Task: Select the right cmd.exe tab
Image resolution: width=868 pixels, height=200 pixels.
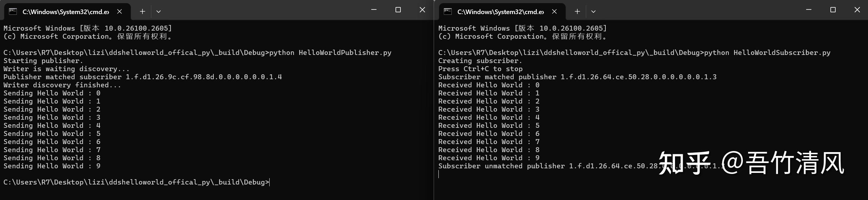Action: coord(502,12)
